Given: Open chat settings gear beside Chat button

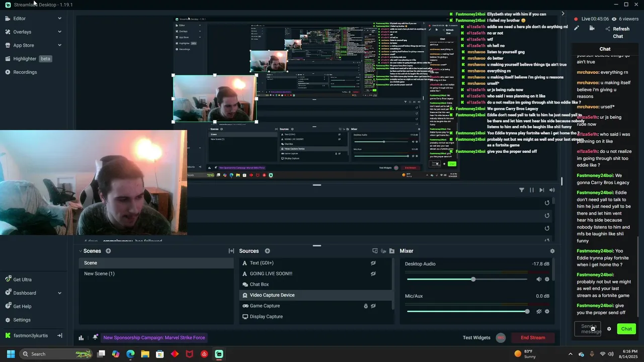Looking at the screenshot, I should pyautogui.click(x=609, y=329).
